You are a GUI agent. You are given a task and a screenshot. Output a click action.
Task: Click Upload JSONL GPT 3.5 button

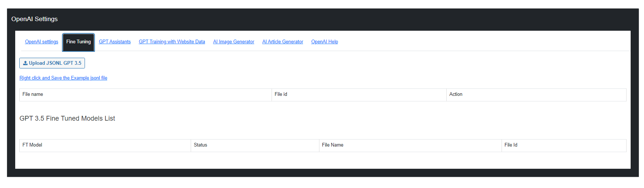click(52, 63)
